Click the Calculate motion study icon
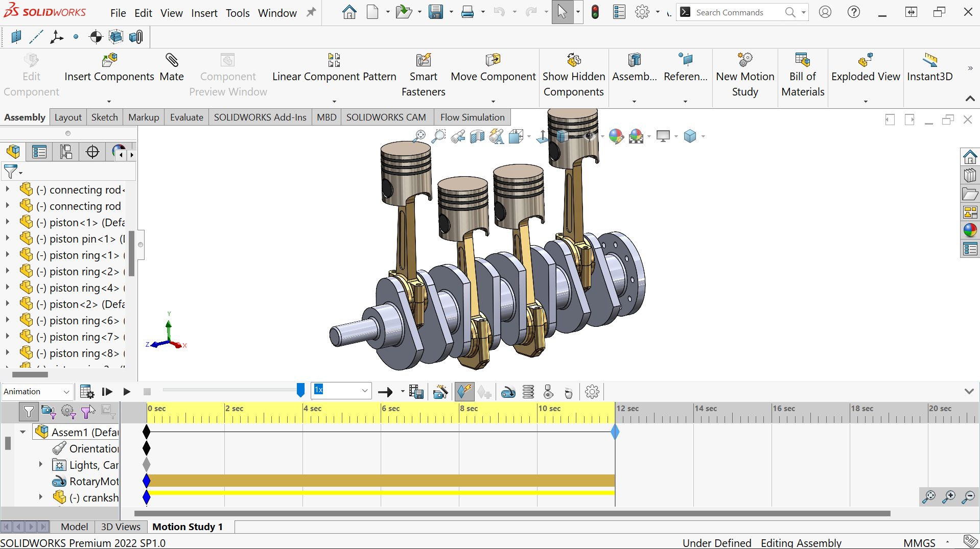980x549 pixels. (x=87, y=392)
